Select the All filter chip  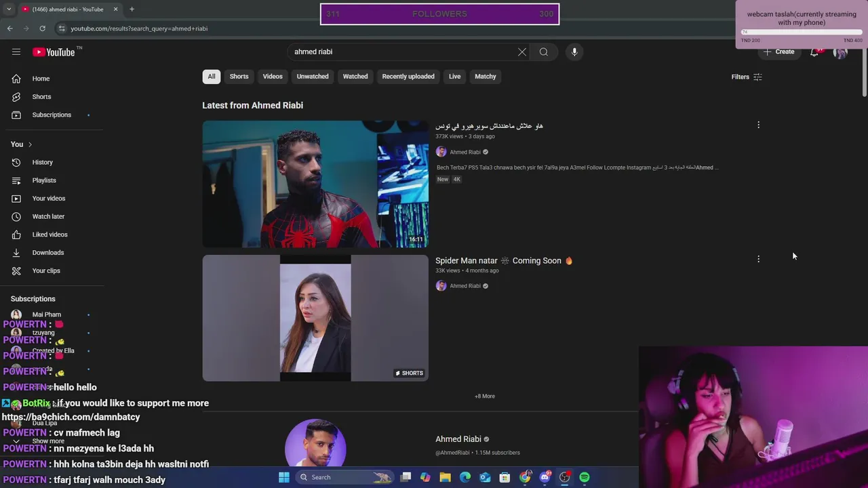click(212, 77)
